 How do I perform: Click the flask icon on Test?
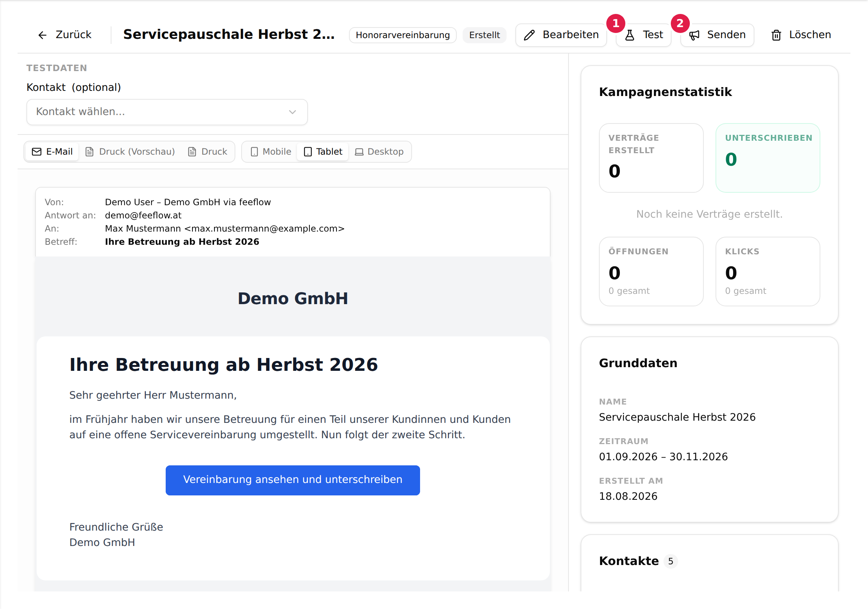(x=630, y=35)
